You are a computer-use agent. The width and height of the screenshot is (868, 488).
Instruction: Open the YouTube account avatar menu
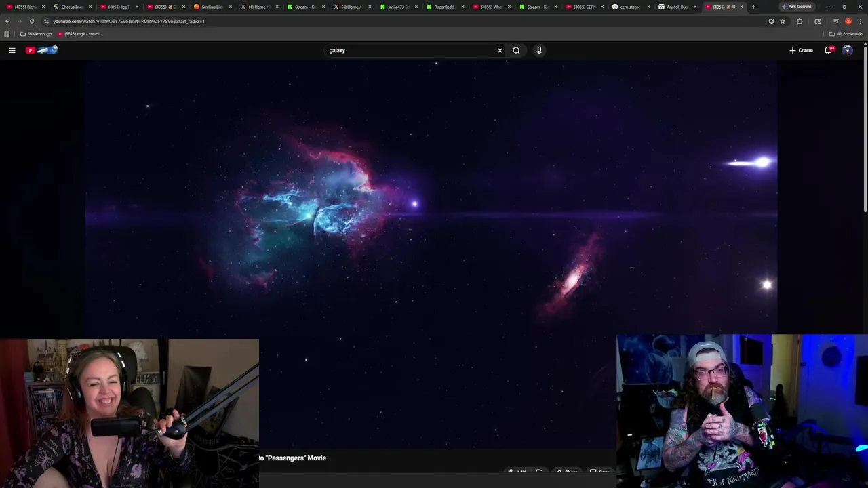coord(847,50)
